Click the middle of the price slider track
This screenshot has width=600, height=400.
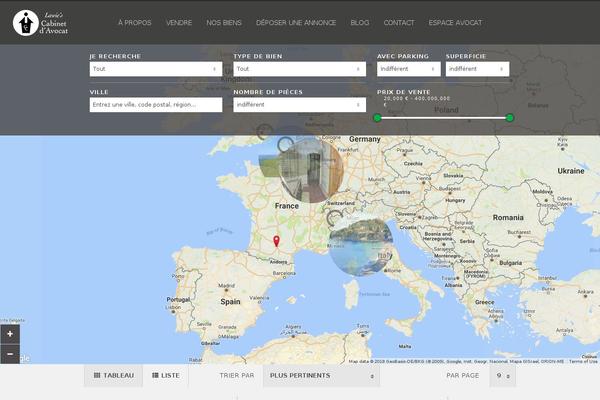pyautogui.click(x=443, y=118)
